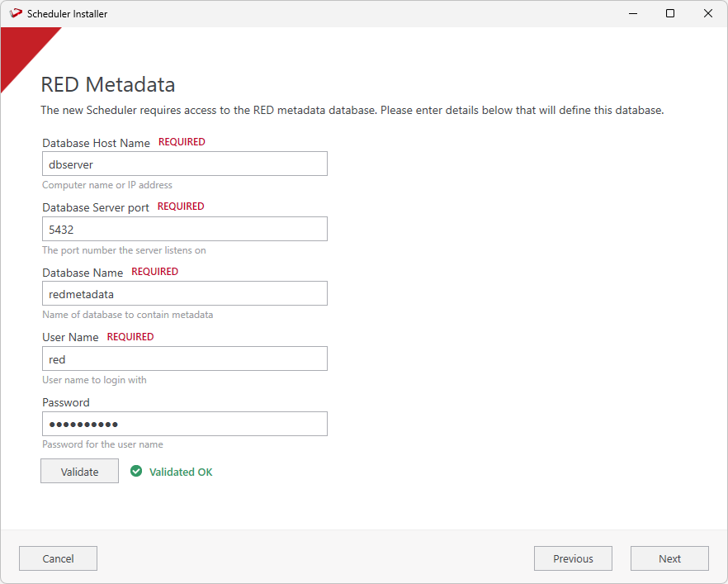Select the Database Server port field

[x=185, y=229]
